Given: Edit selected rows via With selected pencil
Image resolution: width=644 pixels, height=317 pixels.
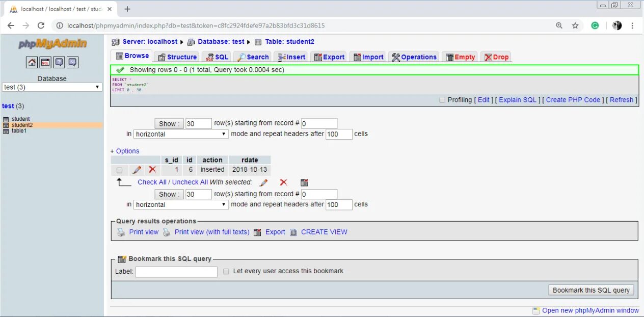Looking at the screenshot, I should tap(263, 182).
